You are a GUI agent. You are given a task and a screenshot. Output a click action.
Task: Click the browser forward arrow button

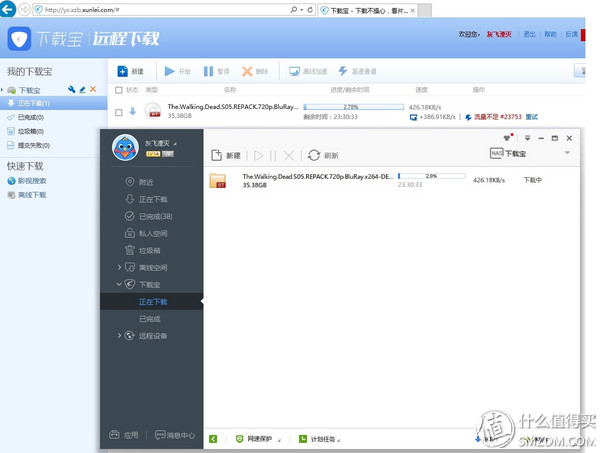click(24, 9)
